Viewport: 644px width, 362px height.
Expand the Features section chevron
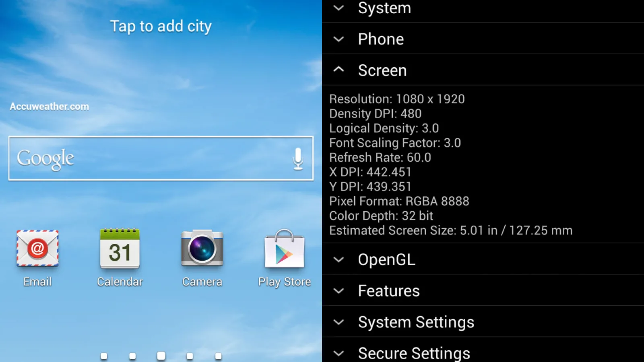point(339,291)
